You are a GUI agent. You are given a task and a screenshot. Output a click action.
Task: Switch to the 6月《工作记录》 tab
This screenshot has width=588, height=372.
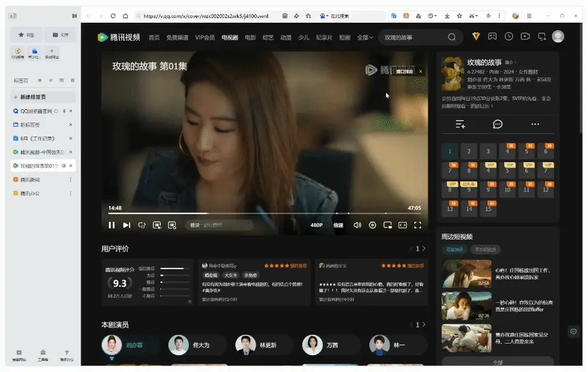(x=38, y=138)
